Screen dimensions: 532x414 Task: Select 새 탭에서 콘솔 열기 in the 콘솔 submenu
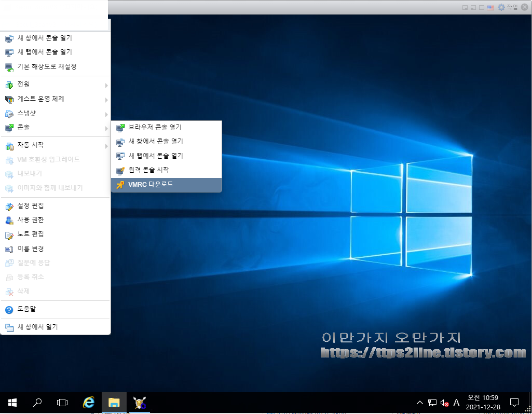(166, 156)
